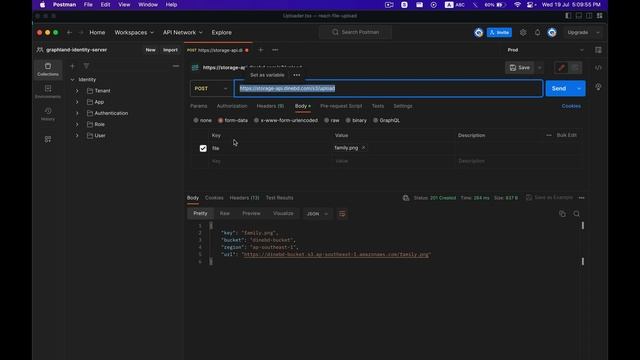Select the x-www-form-urlencoded body type
Screen dimensions: 640x360
256,120
